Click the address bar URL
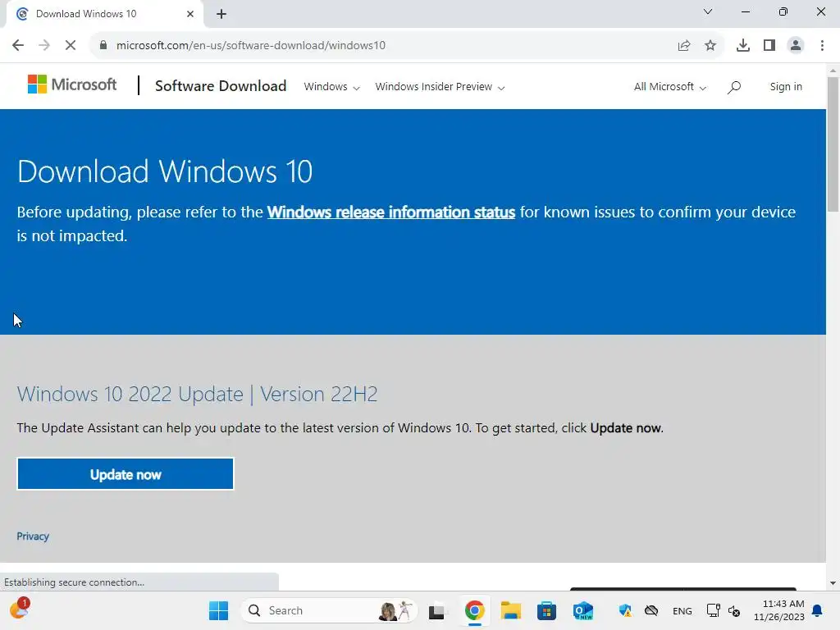This screenshot has height=630, width=840. click(251, 45)
